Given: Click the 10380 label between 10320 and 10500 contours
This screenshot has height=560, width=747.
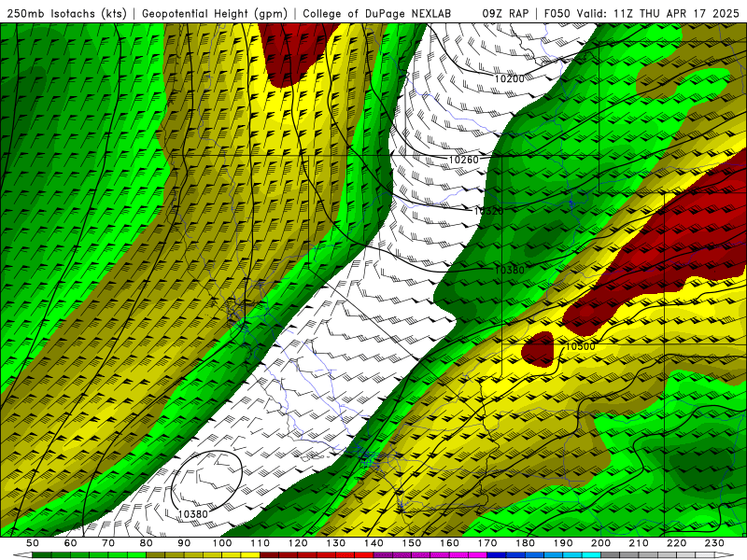Looking at the screenshot, I should [x=509, y=270].
